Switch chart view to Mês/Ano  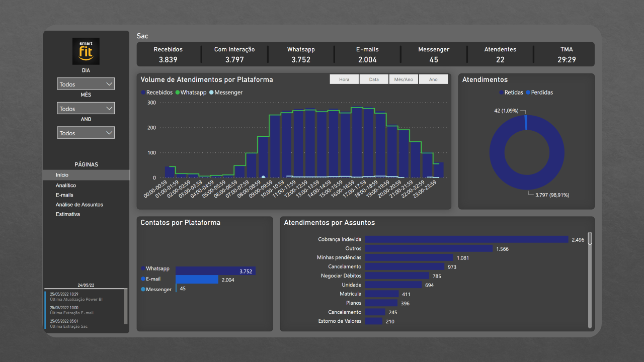[x=404, y=79]
